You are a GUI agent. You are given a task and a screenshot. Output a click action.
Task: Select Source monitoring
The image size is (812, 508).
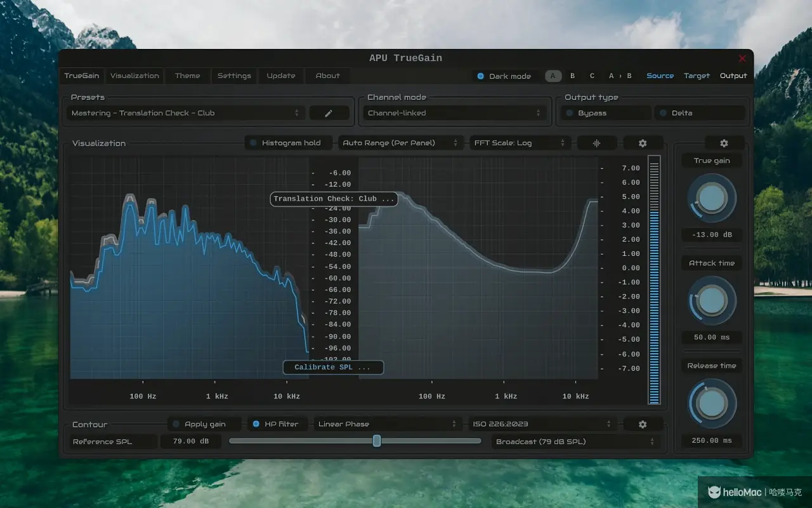660,76
